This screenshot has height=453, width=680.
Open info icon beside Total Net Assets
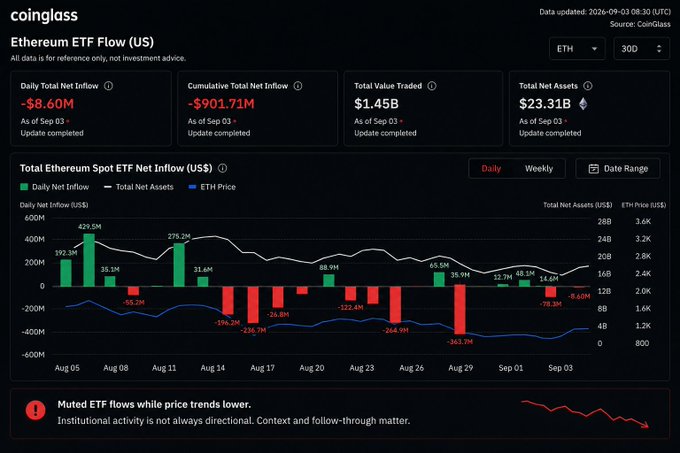tap(588, 86)
